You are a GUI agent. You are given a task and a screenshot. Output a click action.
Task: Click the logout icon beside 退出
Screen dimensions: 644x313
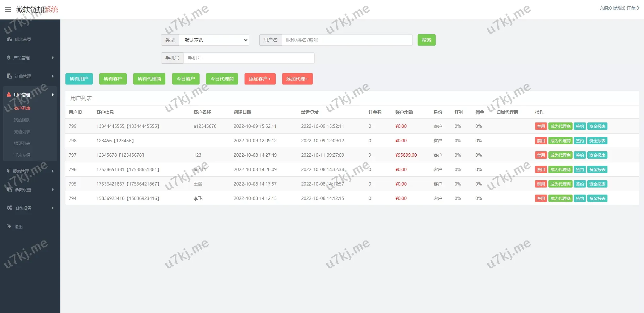tap(9, 226)
